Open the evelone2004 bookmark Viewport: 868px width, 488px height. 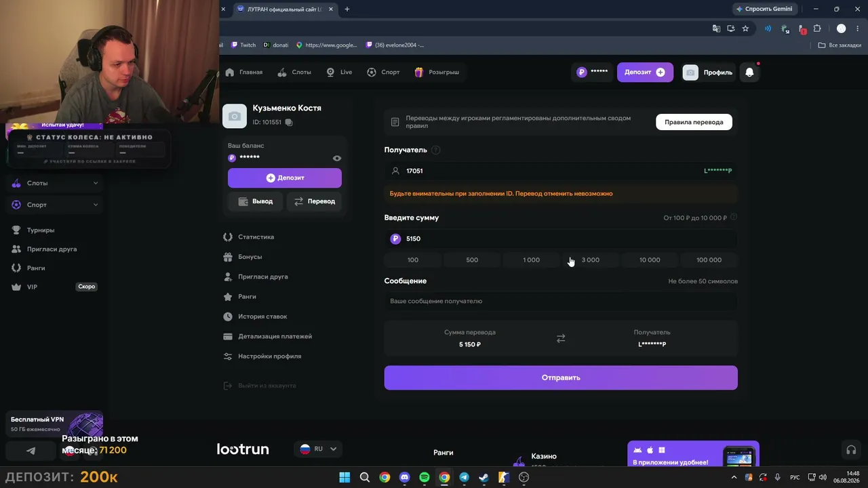[395, 45]
